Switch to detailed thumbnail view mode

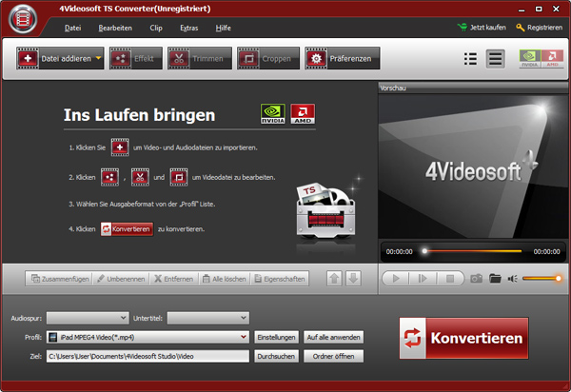point(495,59)
